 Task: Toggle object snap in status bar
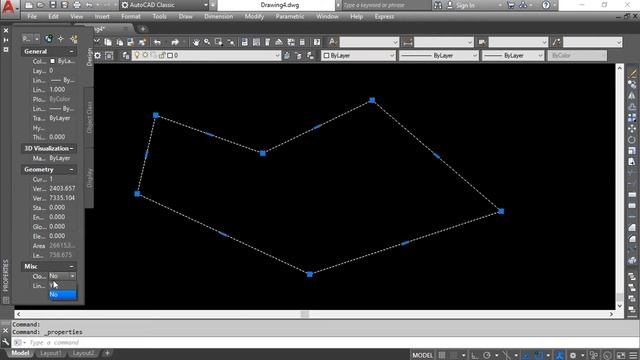click(x=539, y=355)
